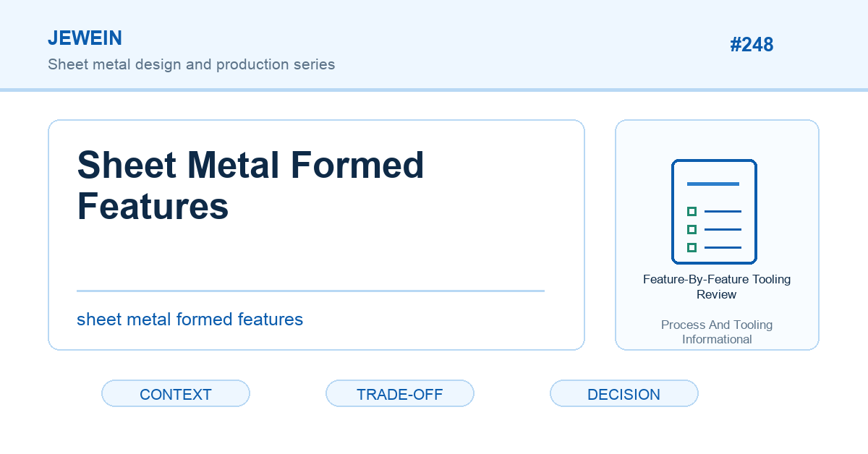Select the DECISION pill
Screen dimensions: 868x454
click(624, 394)
